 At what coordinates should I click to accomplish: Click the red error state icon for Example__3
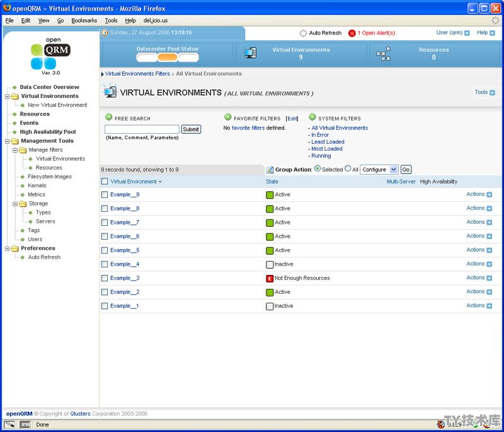[270, 279]
